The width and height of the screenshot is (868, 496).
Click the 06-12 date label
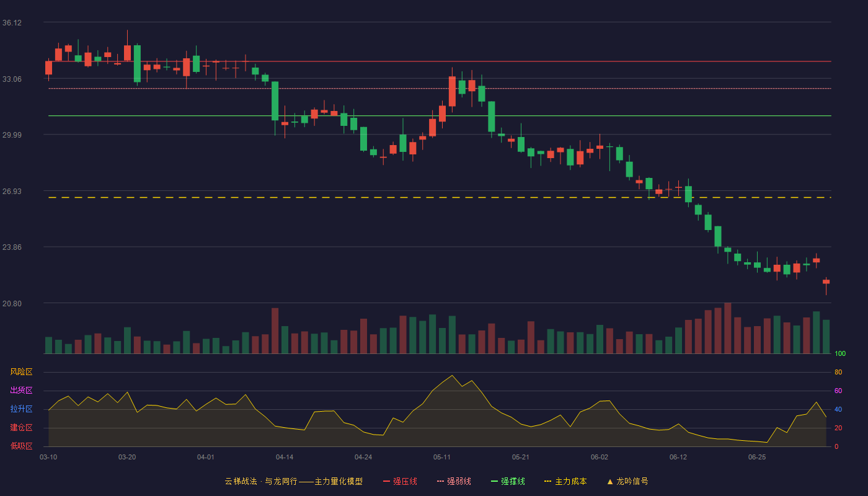coord(678,457)
